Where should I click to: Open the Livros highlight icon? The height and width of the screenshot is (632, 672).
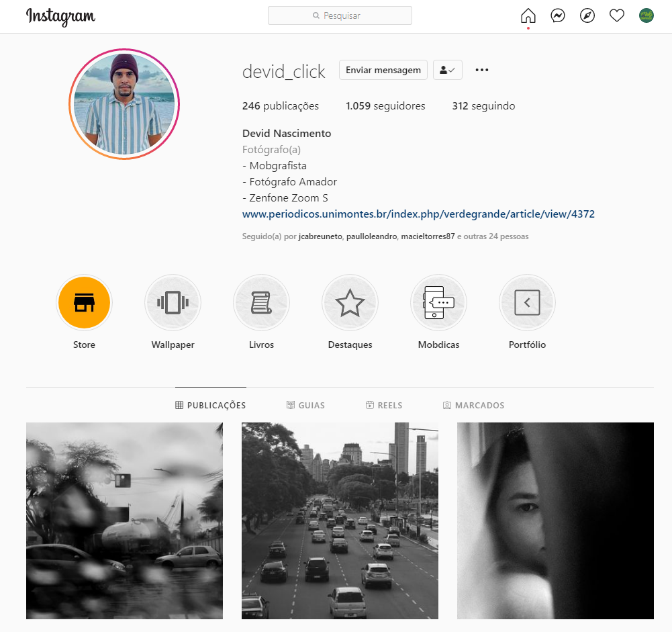(x=261, y=302)
